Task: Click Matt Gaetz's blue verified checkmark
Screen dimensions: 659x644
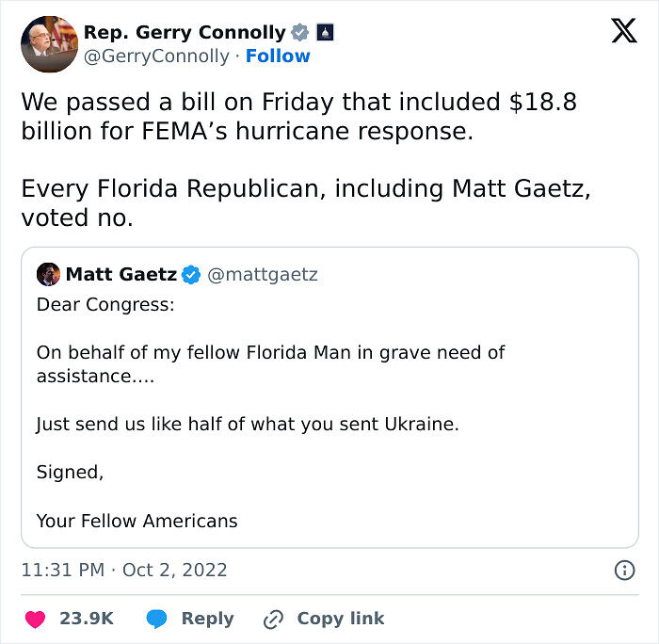Action: coord(191,275)
